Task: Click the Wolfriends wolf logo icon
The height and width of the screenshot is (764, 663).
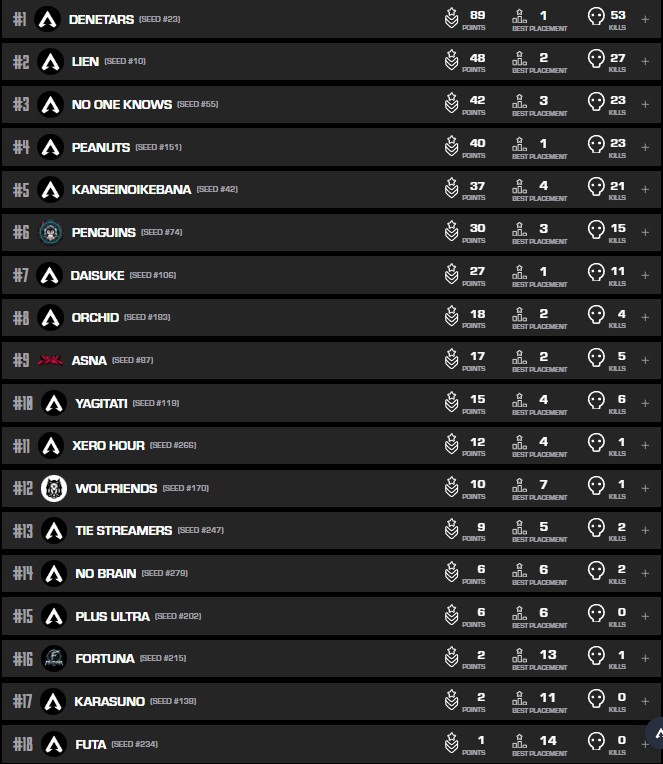Action: pyautogui.click(x=53, y=488)
